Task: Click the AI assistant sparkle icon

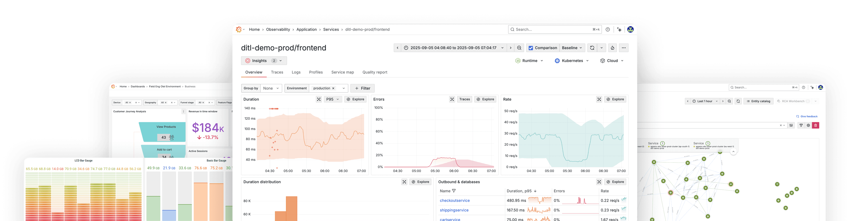Action: click(x=619, y=30)
